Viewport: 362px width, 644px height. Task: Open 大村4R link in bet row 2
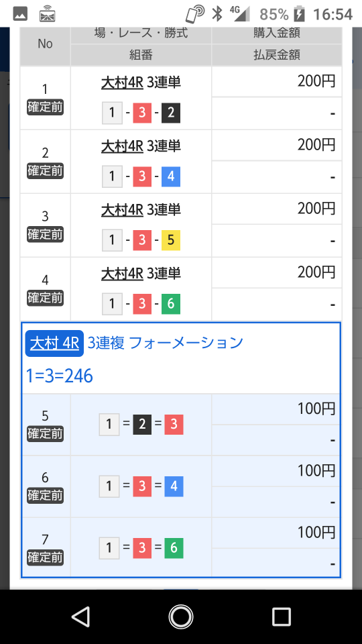[122, 146]
